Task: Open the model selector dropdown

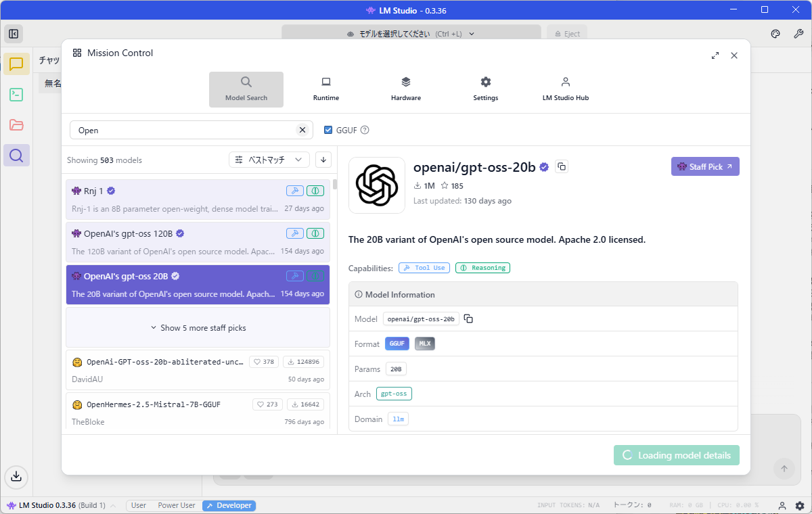Action: coord(411,34)
